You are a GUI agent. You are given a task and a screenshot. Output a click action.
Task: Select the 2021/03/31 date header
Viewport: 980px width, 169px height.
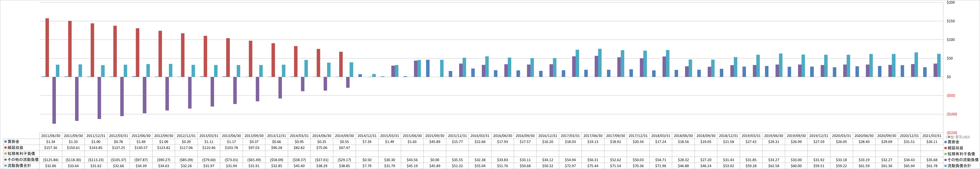tap(932, 136)
